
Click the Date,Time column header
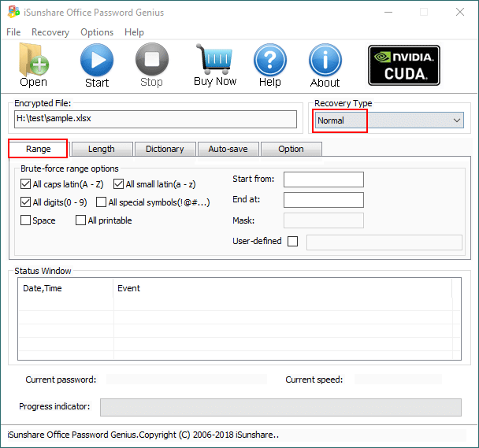coord(65,288)
